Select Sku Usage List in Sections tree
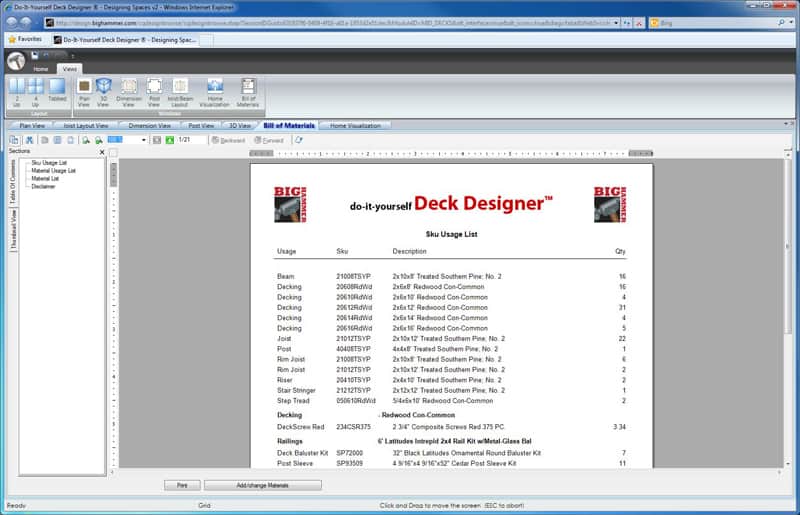 (49, 163)
